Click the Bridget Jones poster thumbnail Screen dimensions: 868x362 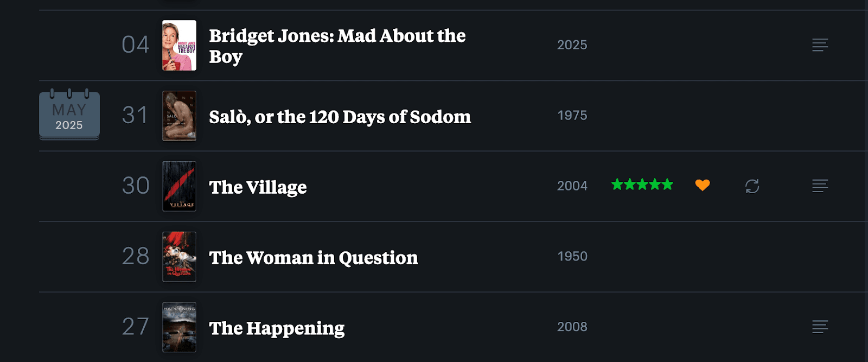(x=180, y=46)
